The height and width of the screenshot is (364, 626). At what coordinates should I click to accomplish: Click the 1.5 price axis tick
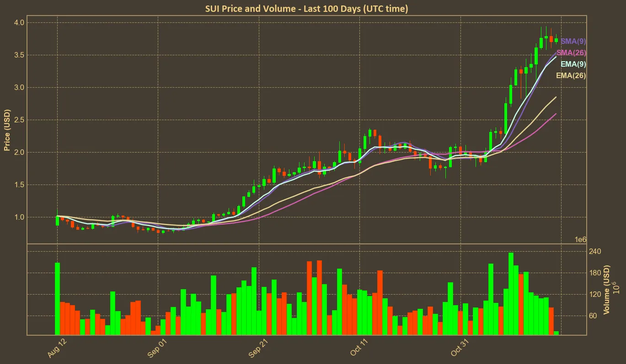point(19,185)
